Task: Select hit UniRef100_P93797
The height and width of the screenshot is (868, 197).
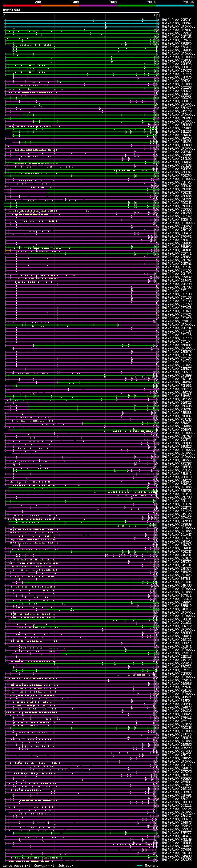Action: pos(177,464)
